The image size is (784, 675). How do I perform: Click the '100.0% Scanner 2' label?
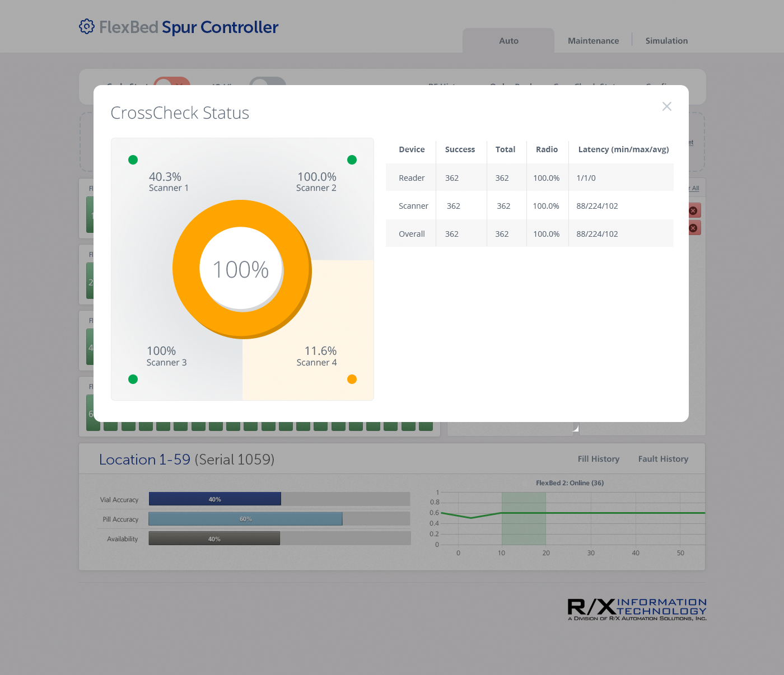pos(316,182)
